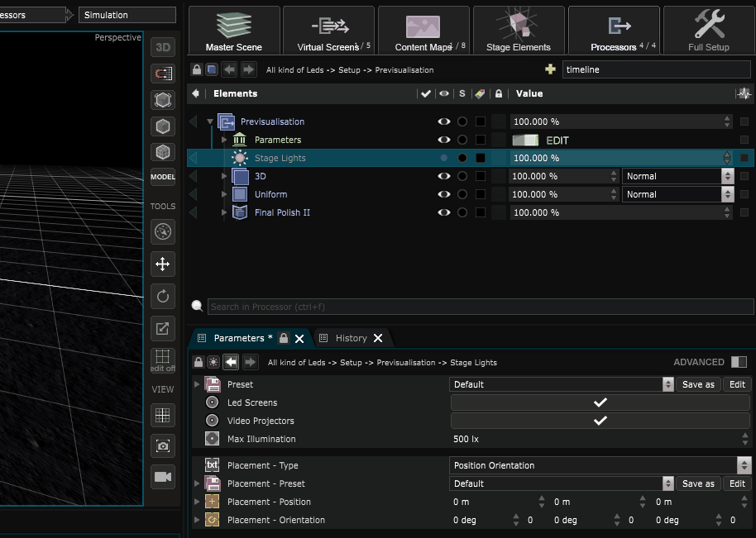Screen dimensions: 756x538
Task: Open the 3D blend mode Normal dropdown
Action: pyautogui.click(x=677, y=176)
